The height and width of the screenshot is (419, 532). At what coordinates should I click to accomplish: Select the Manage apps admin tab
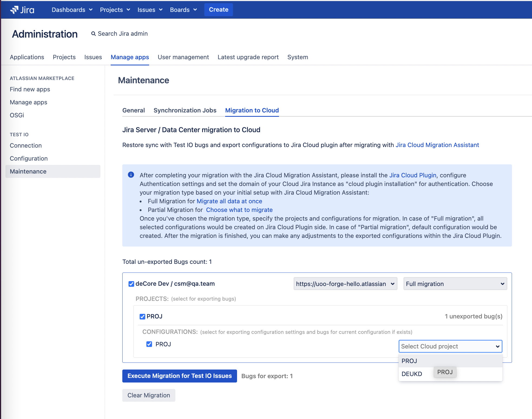(x=130, y=57)
